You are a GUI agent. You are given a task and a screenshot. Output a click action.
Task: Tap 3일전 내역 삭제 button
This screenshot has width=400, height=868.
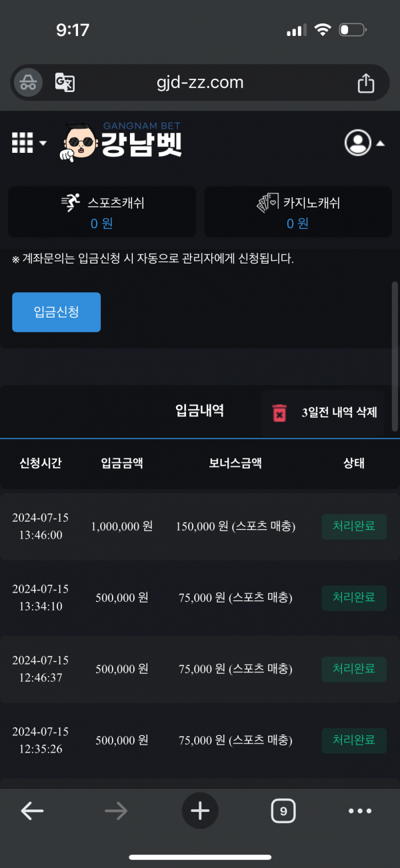click(339, 412)
